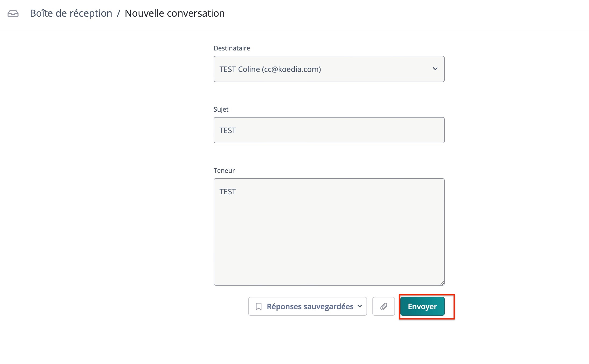Screen dimensions: 589x364
Task: Go back to Boîte de réception breadcrumb
Action: tap(71, 13)
